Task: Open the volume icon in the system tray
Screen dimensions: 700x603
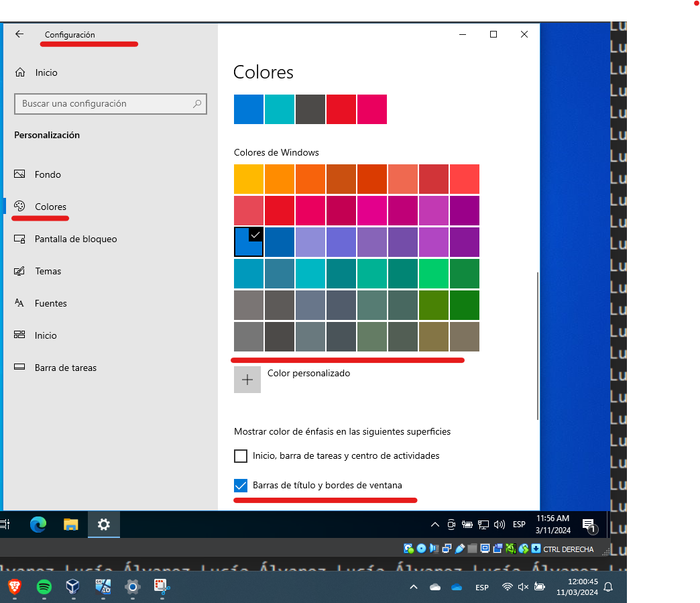Action: tap(500, 524)
